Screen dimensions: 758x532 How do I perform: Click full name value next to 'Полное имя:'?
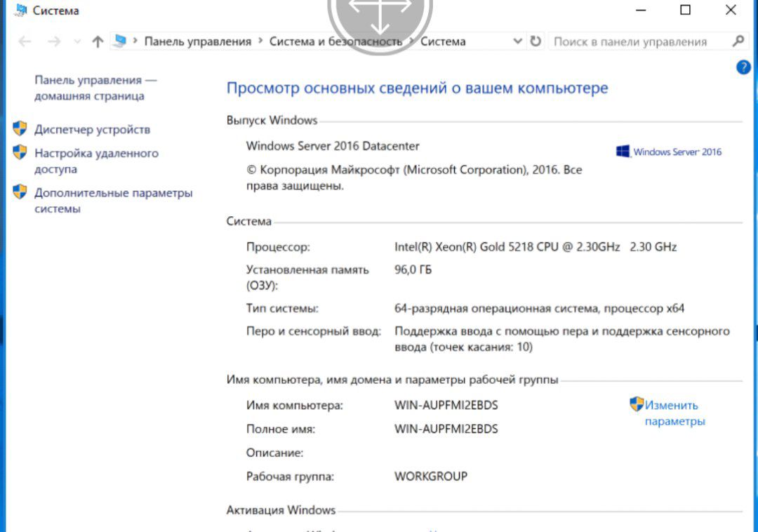point(446,429)
